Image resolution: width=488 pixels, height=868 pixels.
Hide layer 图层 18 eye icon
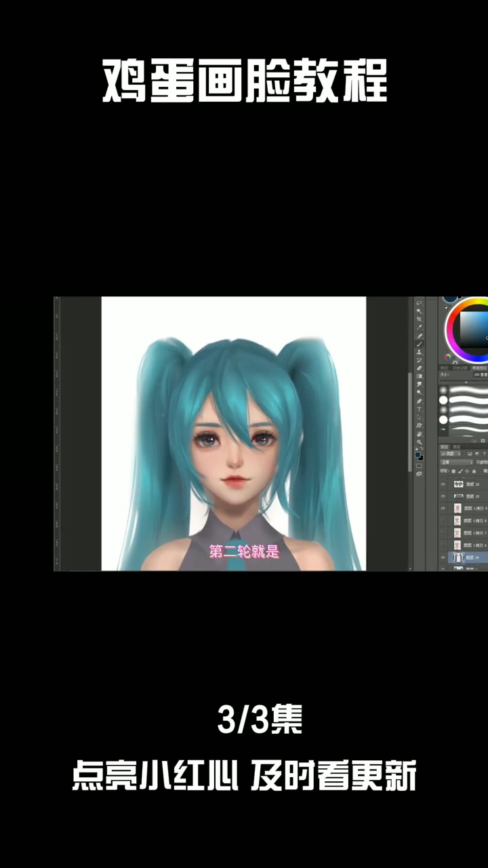click(x=443, y=484)
